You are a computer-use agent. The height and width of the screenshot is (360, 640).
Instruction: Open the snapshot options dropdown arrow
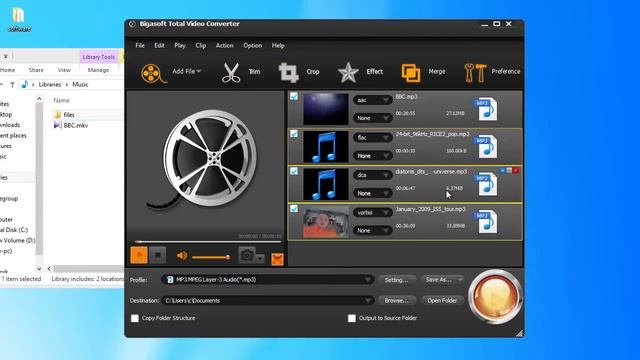click(260, 258)
